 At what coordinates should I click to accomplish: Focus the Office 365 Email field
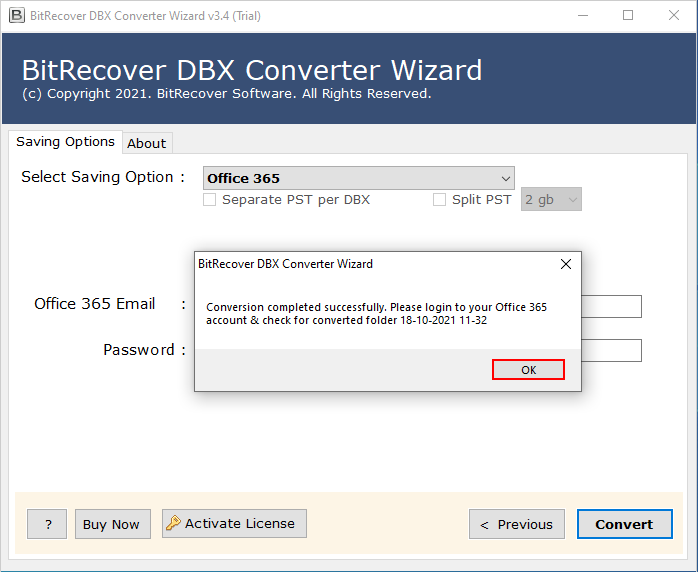click(x=611, y=306)
